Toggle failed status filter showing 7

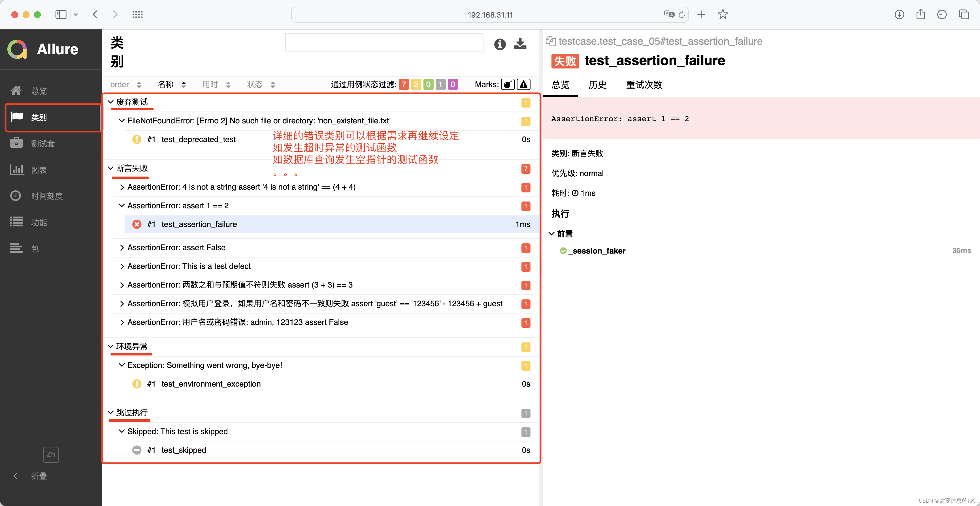[x=404, y=84]
